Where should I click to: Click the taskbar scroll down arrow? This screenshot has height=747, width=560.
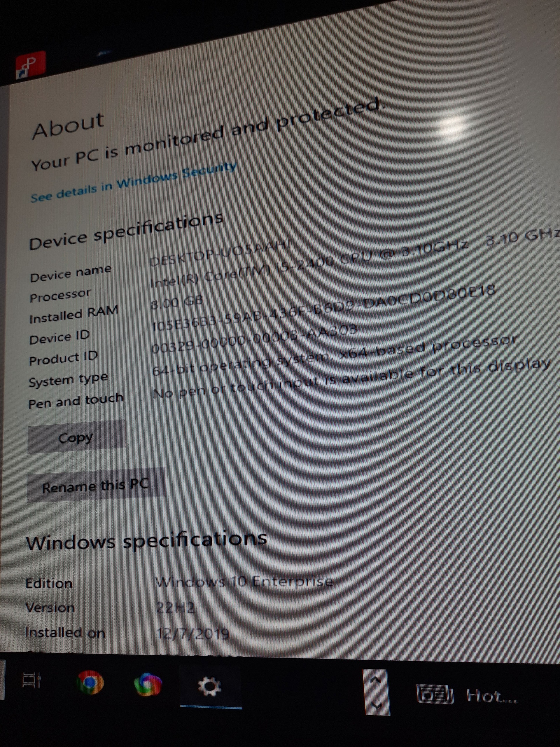click(377, 705)
